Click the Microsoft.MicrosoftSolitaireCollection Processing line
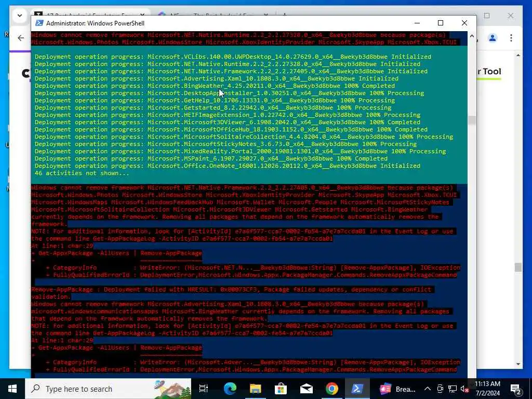This screenshot has height=399, width=532. tap(244, 137)
